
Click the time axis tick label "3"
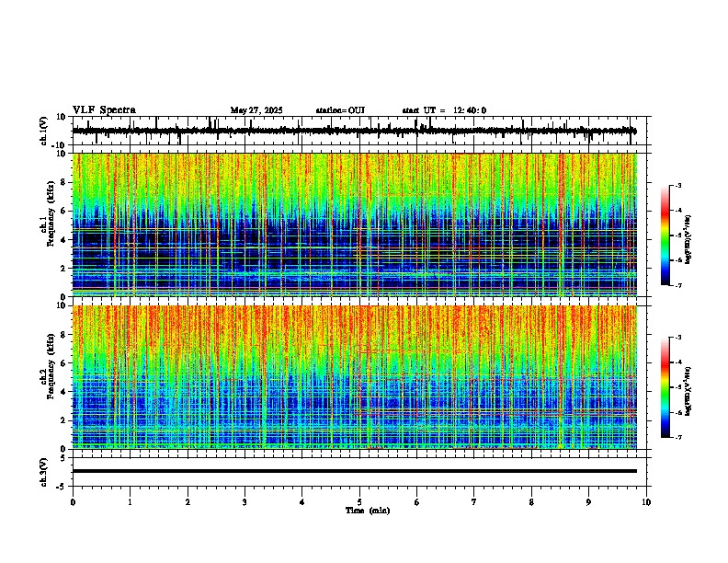click(x=245, y=502)
